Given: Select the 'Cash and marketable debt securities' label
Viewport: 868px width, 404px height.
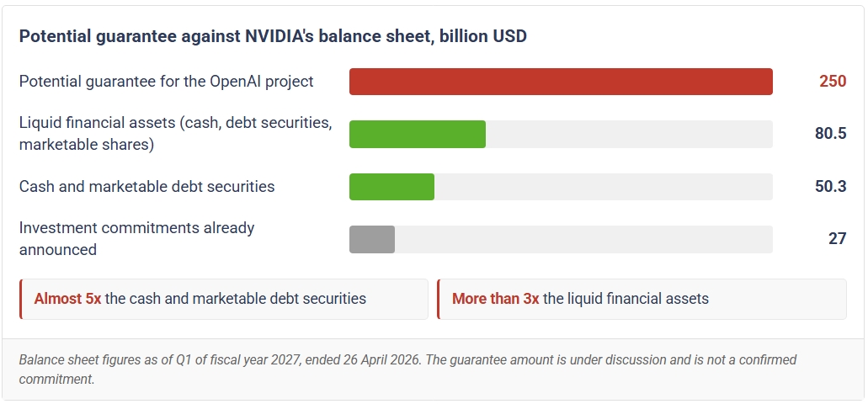Looking at the screenshot, I should [146, 187].
